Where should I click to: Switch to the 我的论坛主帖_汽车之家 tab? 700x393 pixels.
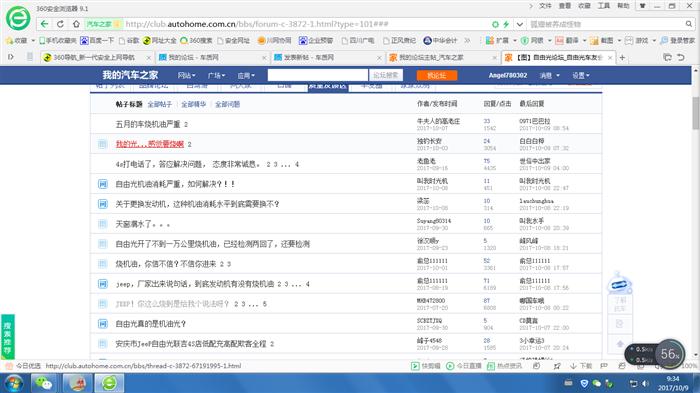coord(442,58)
